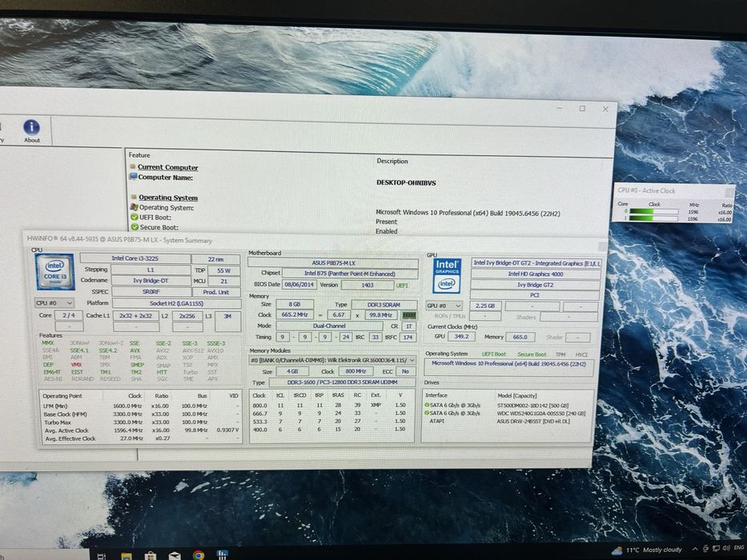The height and width of the screenshot is (560, 747).
Task: Open File Explorer from the taskbar
Action: (127, 556)
